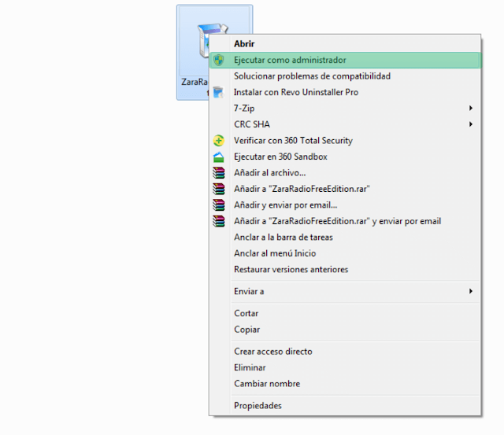Click the admin shield icon
Viewport: 504px width, 435px height.
click(x=219, y=60)
